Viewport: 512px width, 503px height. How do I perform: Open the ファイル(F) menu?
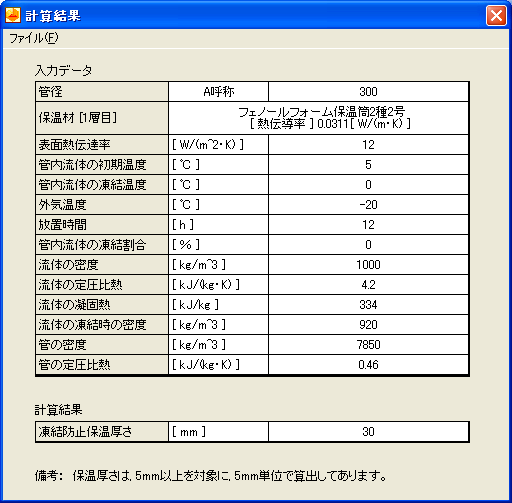(33, 38)
